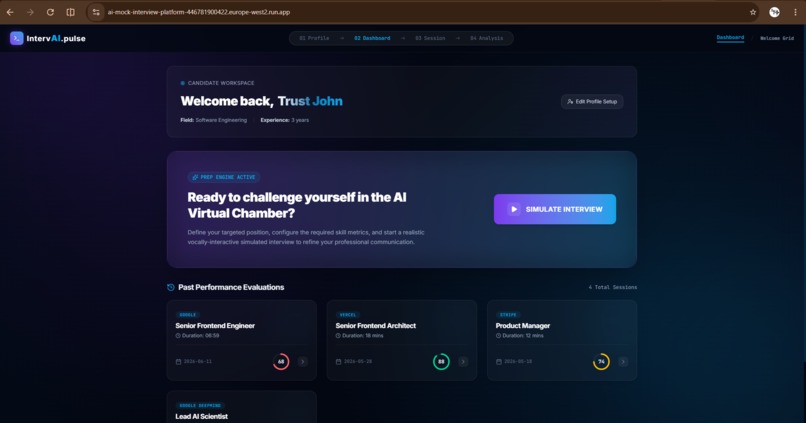Image resolution: width=806 pixels, height=423 pixels.
Task: Go back with the browser back arrow
Action: (10, 12)
